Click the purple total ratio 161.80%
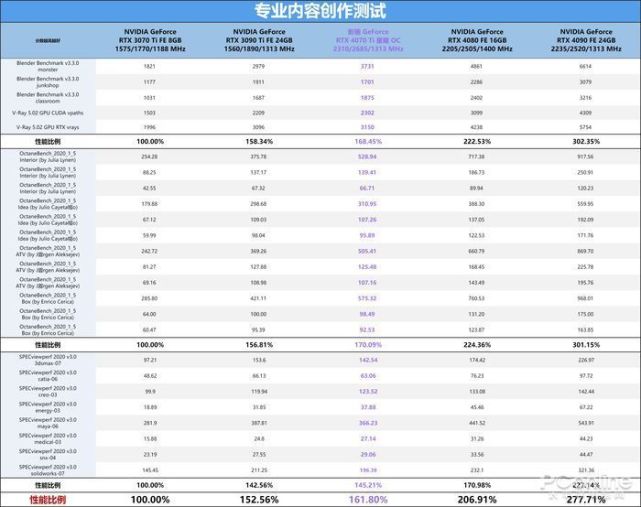 click(x=368, y=499)
